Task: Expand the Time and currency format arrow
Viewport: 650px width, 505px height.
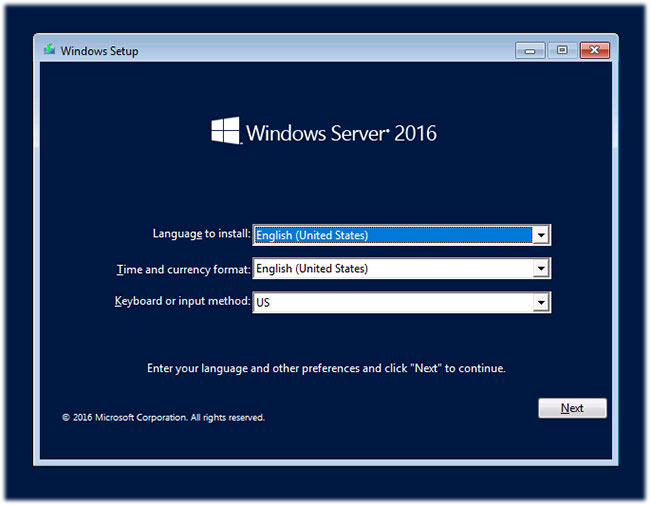Action: [x=541, y=268]
